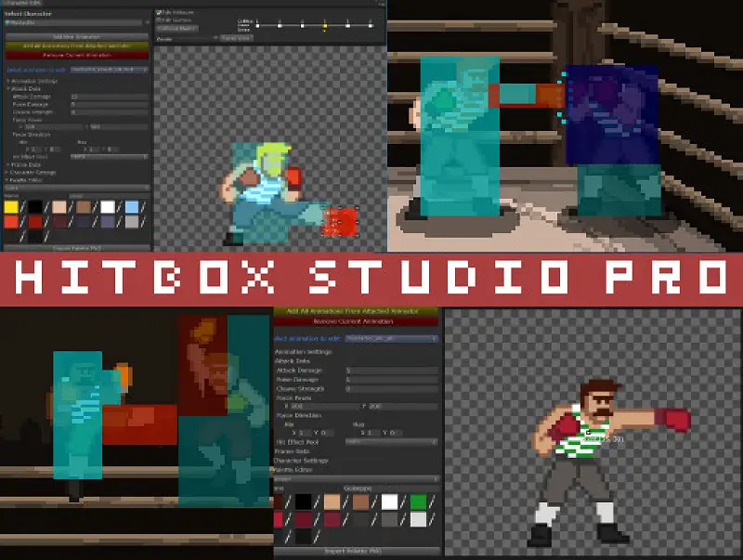
Task: Click the pick icon beside the white swatch, lower editor
Action: pyautogui.click(x=403, y=501)
